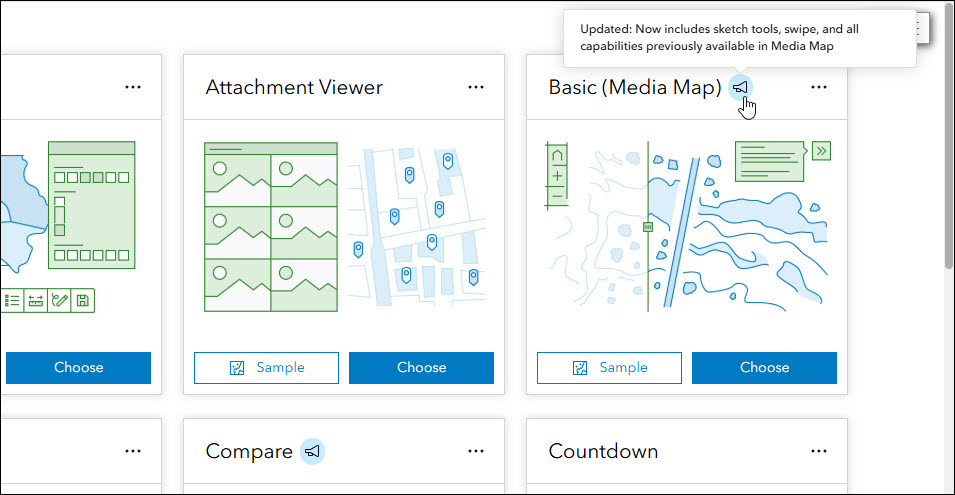
Task: Click the vertical scrollbar on the right edge
Action: 948,150
